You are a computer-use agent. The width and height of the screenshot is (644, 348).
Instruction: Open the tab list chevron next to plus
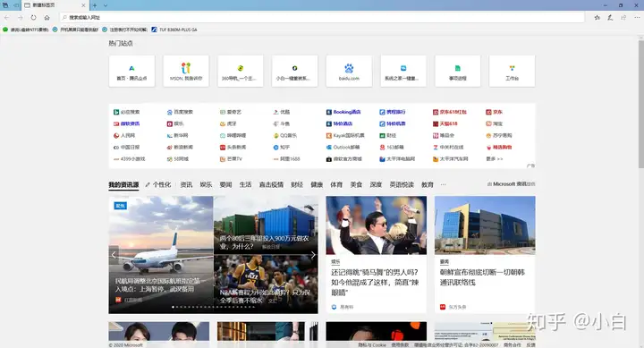click(106, 5)
